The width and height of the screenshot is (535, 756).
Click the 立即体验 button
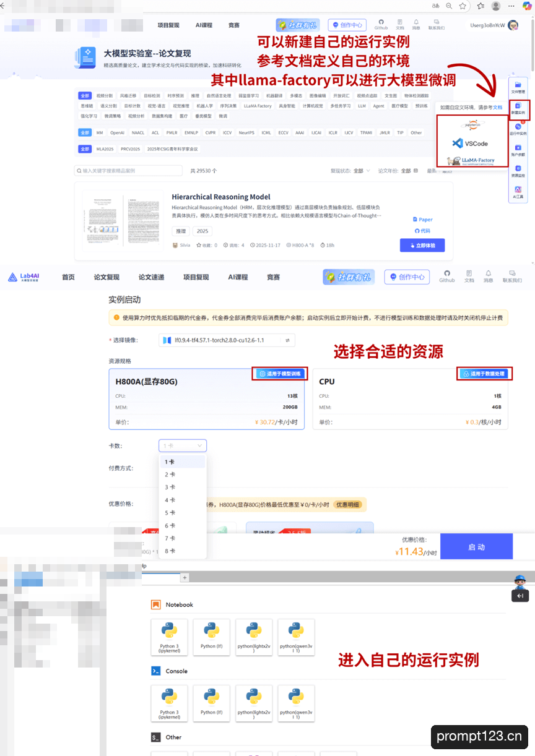coord(422,246)
